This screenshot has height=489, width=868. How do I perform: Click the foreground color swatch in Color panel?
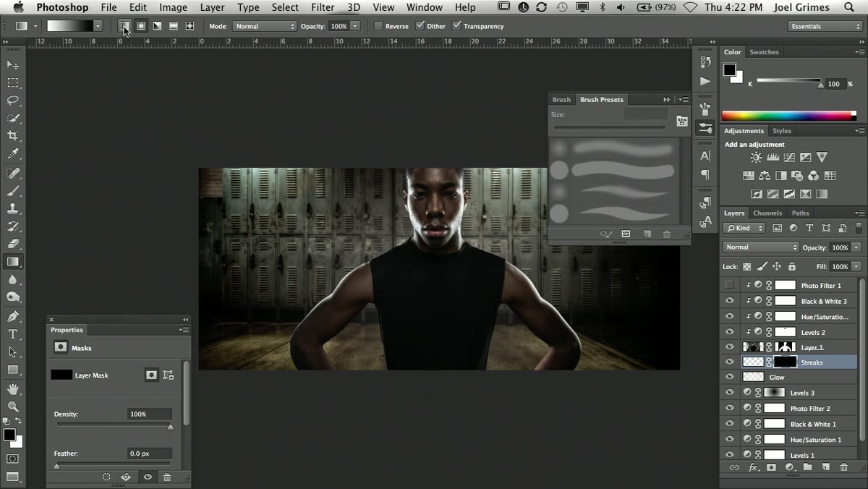pyautogui.click(x=730, y=70)
